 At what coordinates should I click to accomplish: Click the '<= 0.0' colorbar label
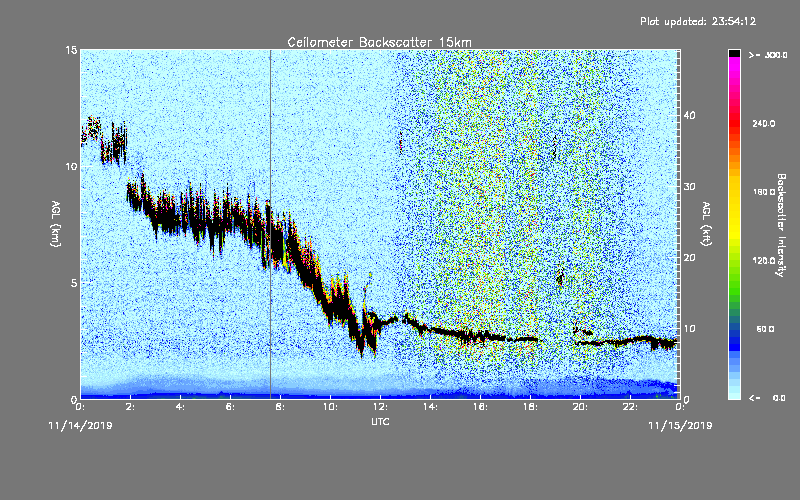click(767, 398)
